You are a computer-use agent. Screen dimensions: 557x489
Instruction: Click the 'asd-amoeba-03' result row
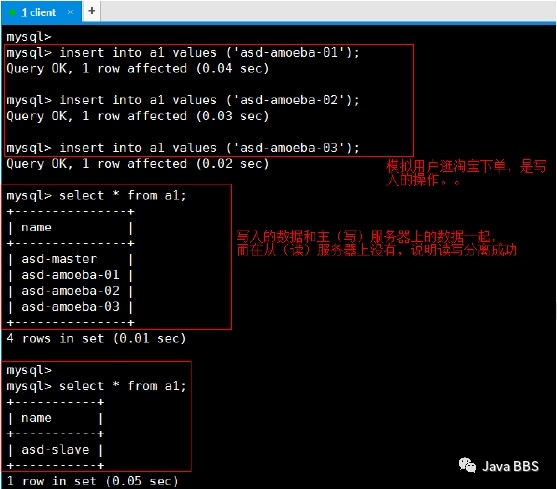[70, 307]
